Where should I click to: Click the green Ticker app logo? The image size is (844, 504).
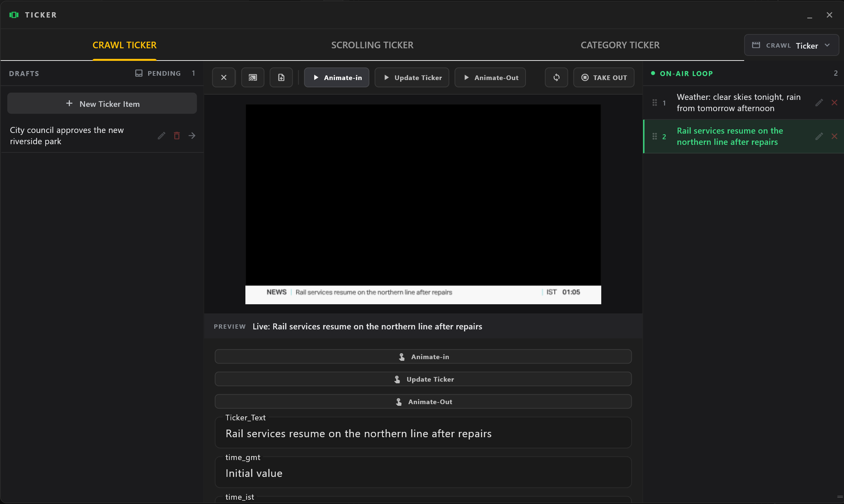coord(14,15)
